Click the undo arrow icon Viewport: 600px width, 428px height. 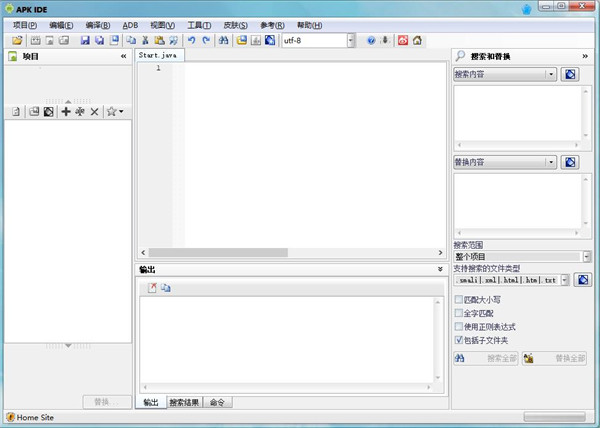(x=192, y=40)
